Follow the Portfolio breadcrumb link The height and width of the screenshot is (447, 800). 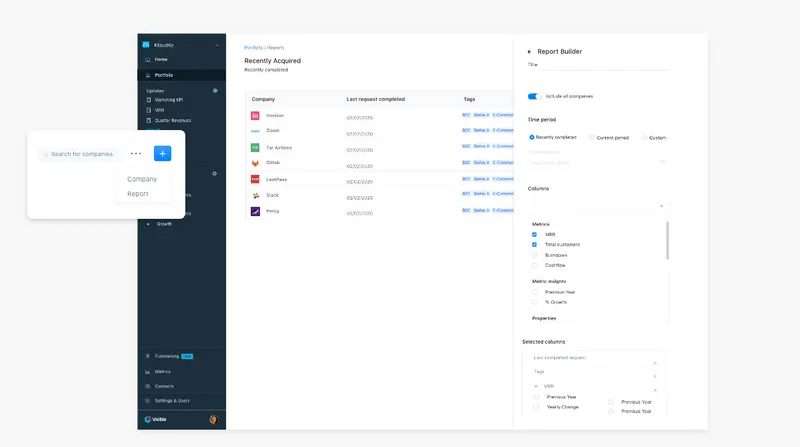254,47
